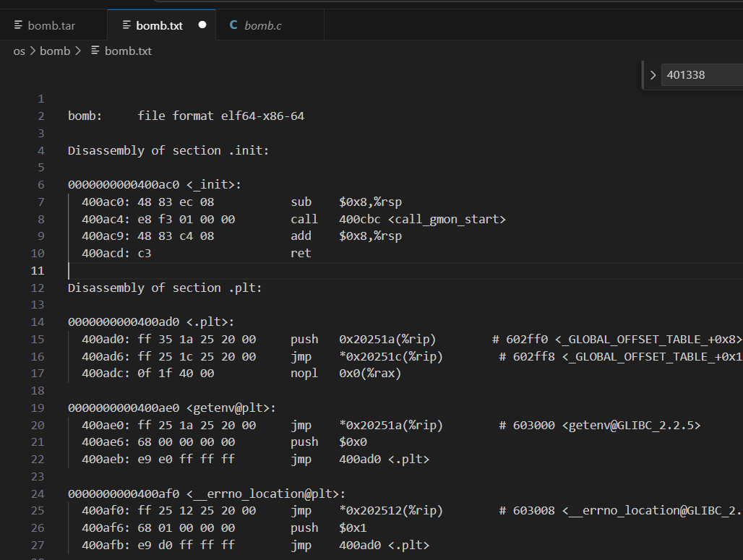The image size is (743, 560).
Task: Click the text file icon on bomb.tar tab
Action: (x=17, y=25)
